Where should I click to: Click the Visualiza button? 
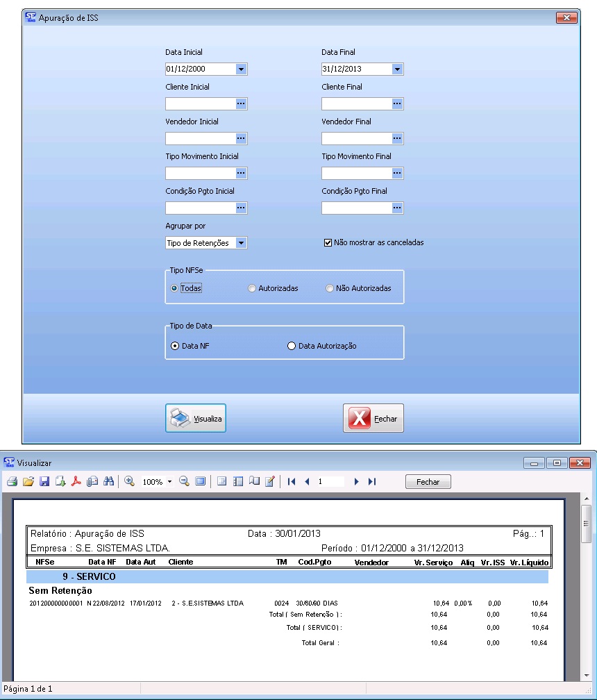(196, 419)
